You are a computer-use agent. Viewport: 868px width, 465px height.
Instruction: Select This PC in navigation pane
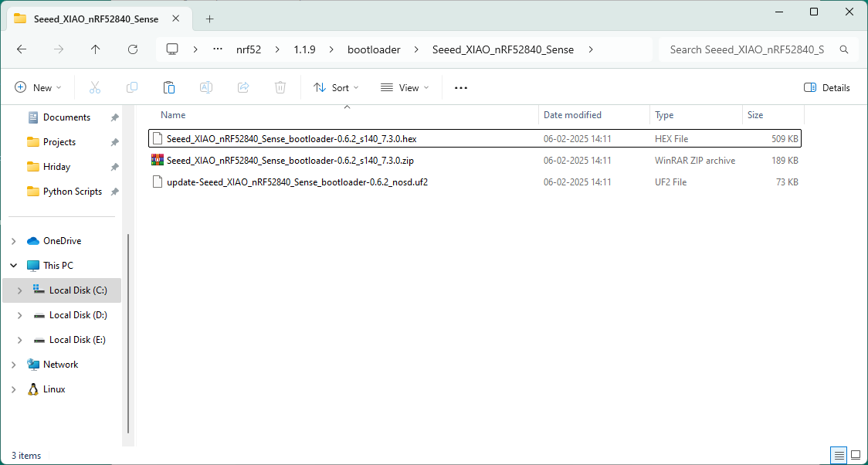(58, 266)
